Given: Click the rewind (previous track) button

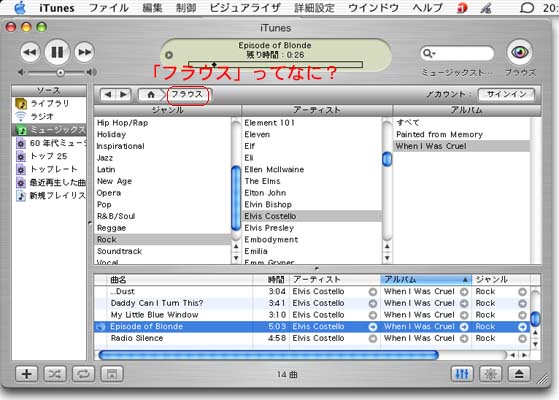Looking at the screenshot, I should (x=30, y=52).
